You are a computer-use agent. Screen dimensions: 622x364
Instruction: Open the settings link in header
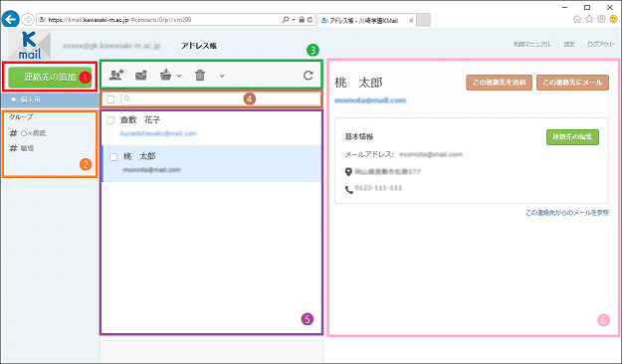click(x=569, y=45)
